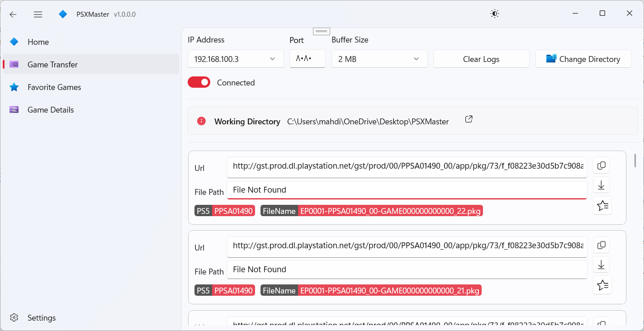Click the drag handle above the Port field

point(321,31)
